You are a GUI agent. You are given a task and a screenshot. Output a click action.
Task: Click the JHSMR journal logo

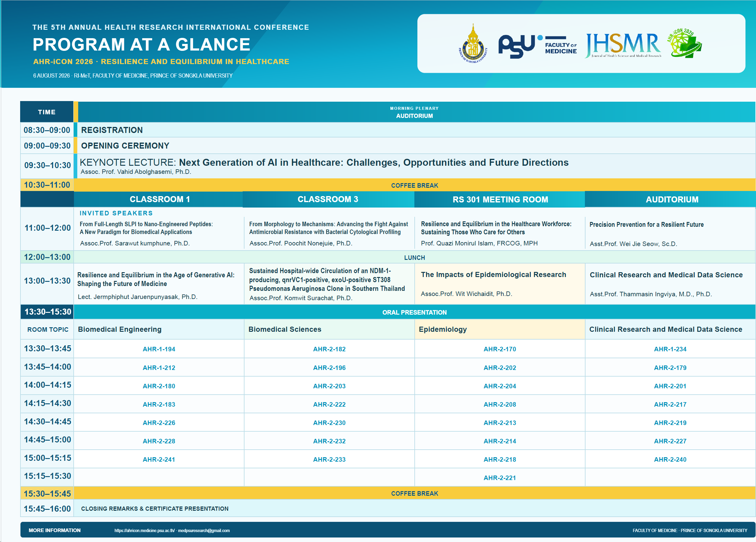click(x=623, y=45)
